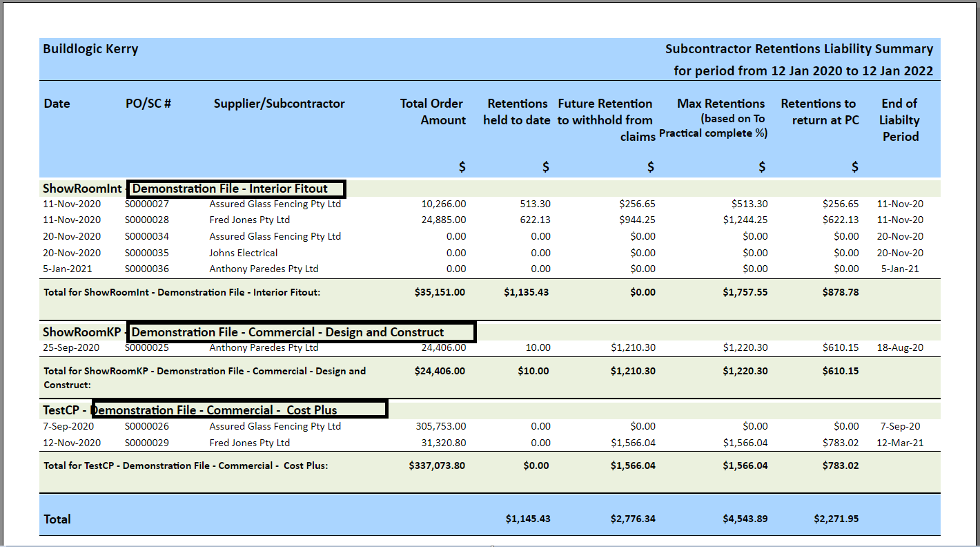Viewport: 980px width, 547px height.
Task: Click the grand Total row label
Action: click(x=57, y=519)
